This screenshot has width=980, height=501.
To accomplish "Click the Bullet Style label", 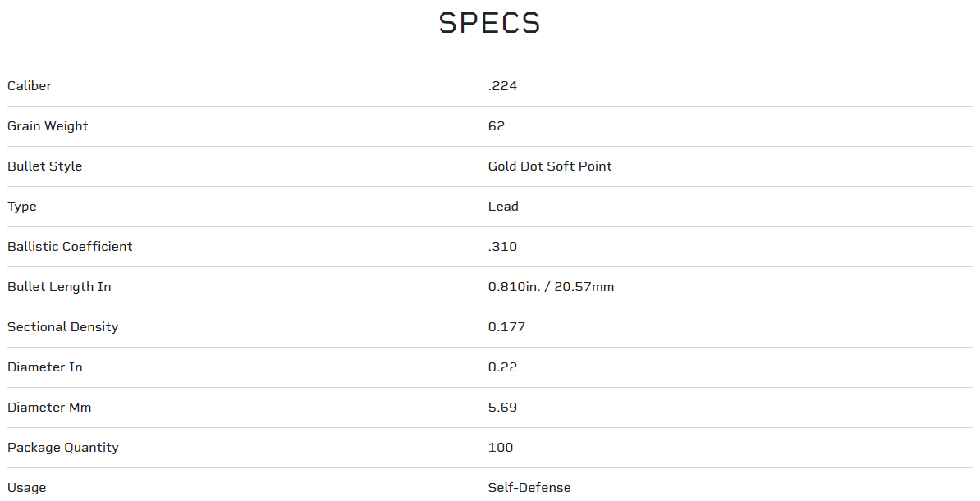I will pos(45,166).
